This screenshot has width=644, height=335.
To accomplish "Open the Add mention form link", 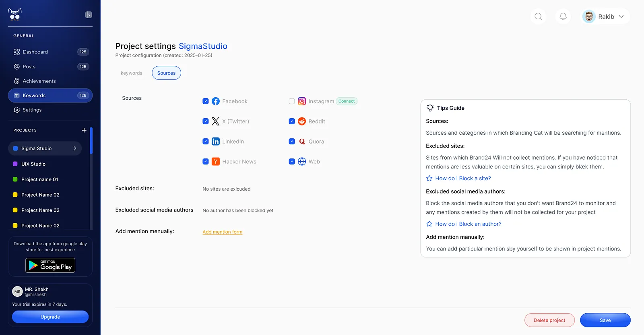I will (222, 232).
